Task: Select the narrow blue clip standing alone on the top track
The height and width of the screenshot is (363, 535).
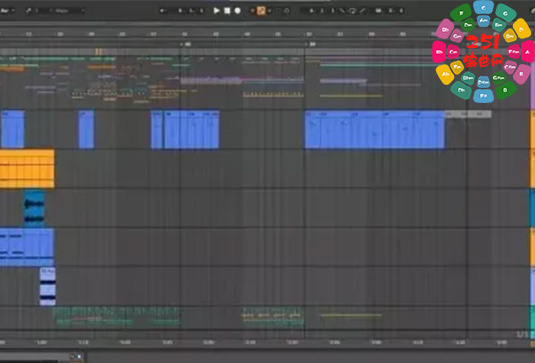Action: pos(86,130)
